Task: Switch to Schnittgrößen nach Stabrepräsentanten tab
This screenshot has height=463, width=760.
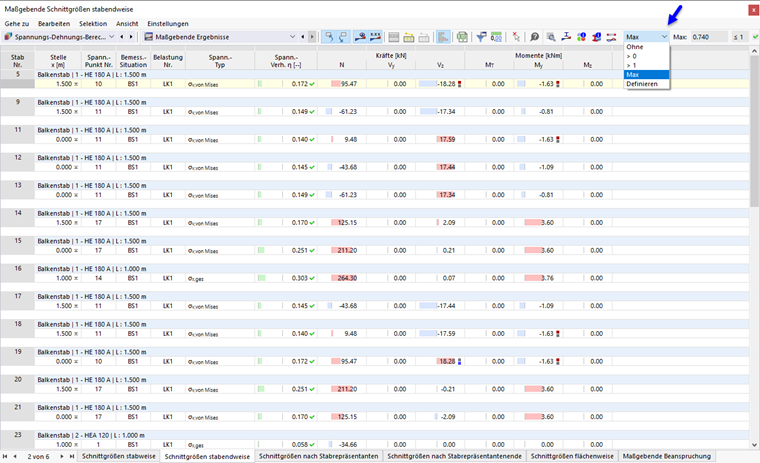Action: point(318,456)
